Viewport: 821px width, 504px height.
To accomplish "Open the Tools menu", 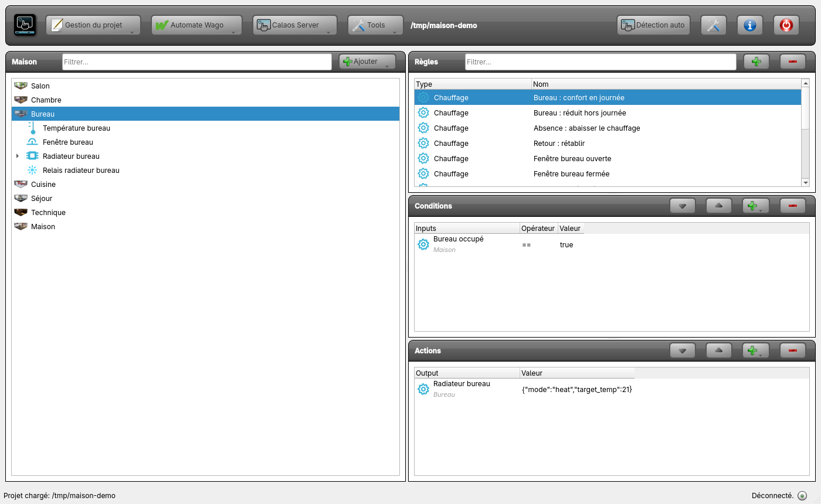I will [x=376, y=25].
